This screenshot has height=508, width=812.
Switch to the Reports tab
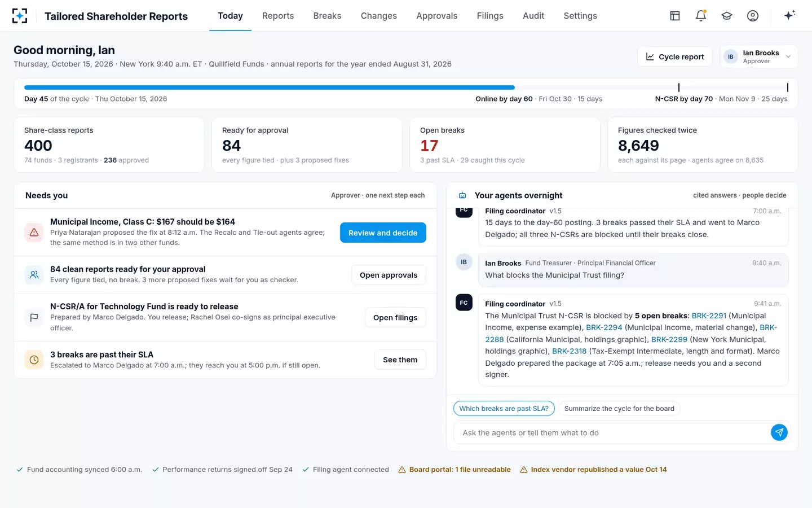click(x=278, y=16)
